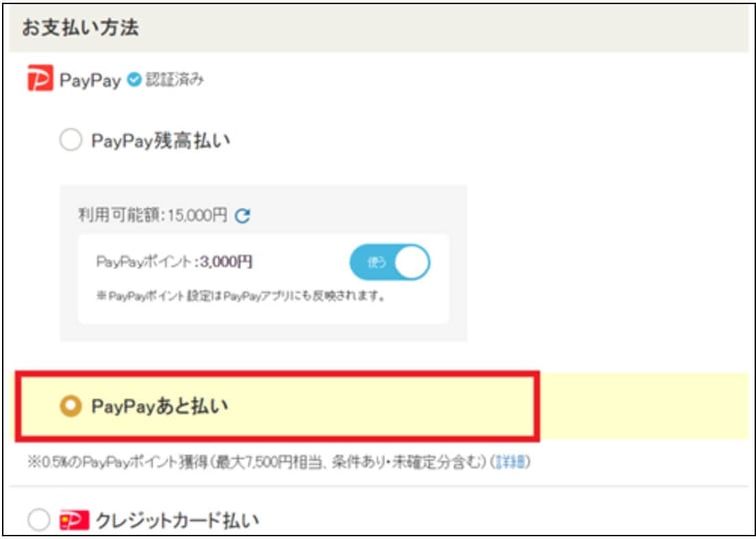Click the PayPay card icon beside クレジットカード払い
Screen dimensions: 756x539
pos(74,520)
